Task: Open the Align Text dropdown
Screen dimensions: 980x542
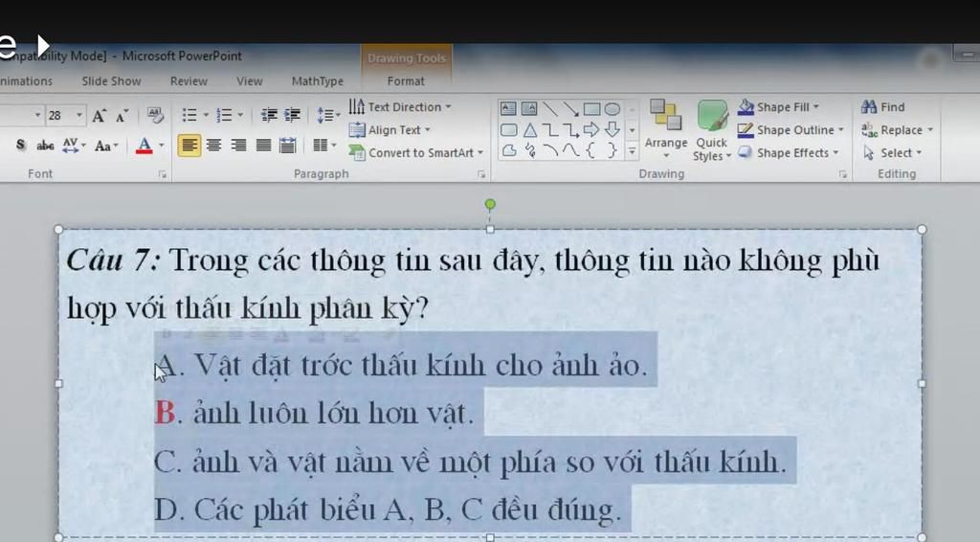Action: (390, 130)
